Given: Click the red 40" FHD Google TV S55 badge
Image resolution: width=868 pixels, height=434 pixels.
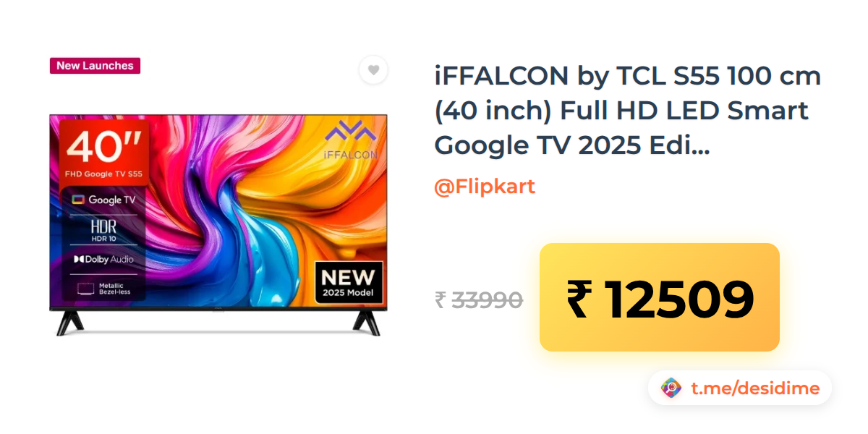Looking at the screenshot, I should click(x=104, y=152).
